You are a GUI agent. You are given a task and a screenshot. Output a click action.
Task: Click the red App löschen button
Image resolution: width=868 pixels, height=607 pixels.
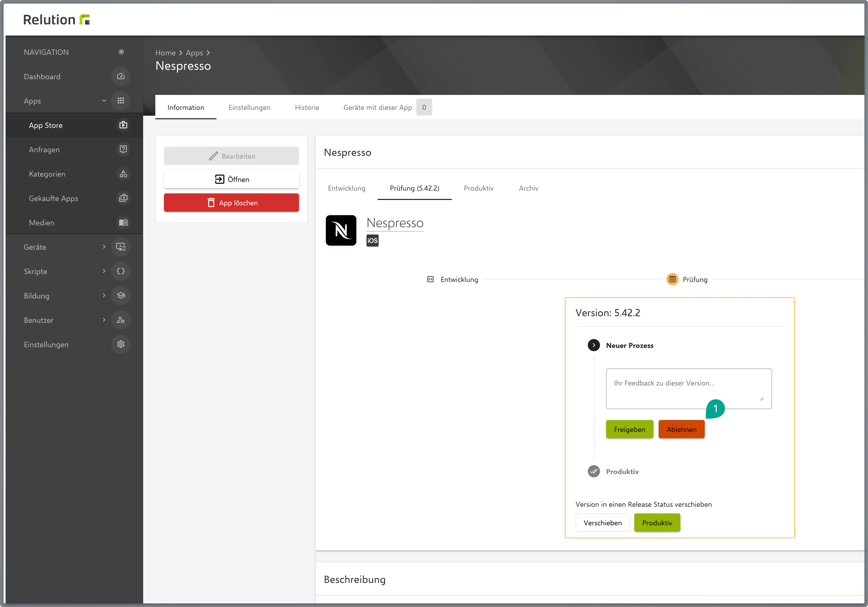point(231,203)
